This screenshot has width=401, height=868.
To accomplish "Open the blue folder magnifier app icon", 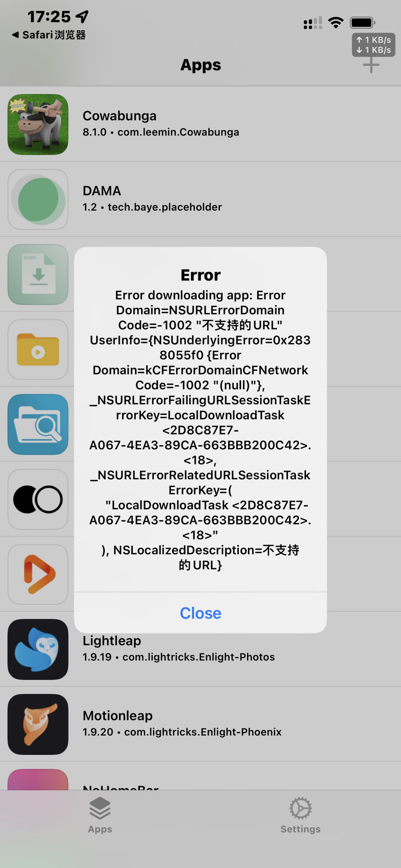I will pyautogui.click(x=38, y=424).
